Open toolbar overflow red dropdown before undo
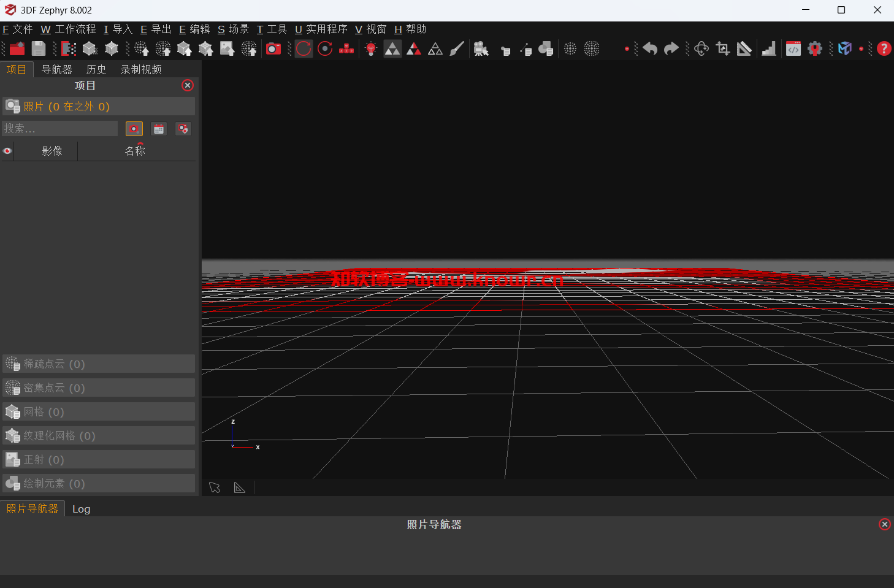This screenshot has width=894, height=588. coord(627,49)
